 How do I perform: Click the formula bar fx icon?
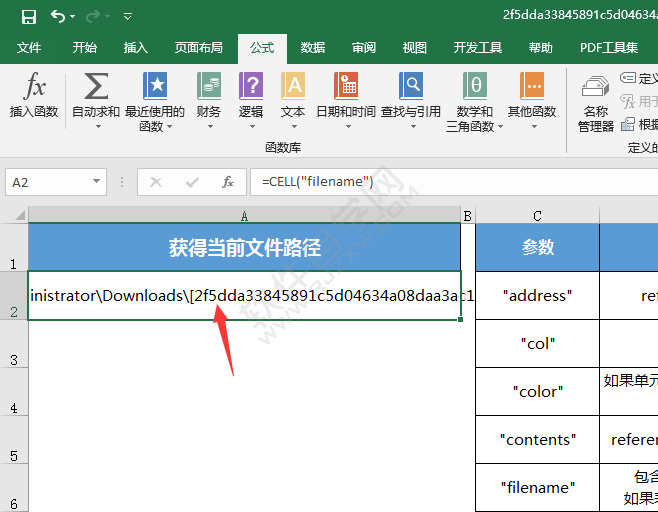click(227, 182)
